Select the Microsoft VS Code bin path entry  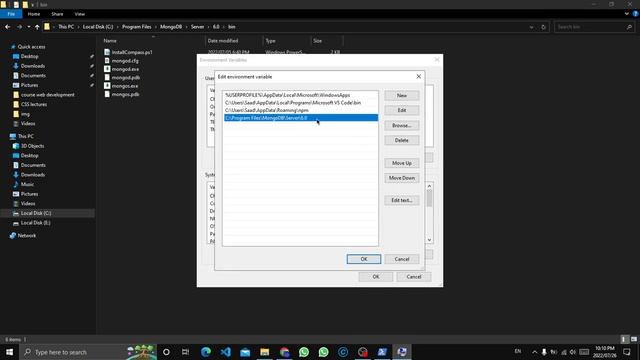[x=301, y=102]
